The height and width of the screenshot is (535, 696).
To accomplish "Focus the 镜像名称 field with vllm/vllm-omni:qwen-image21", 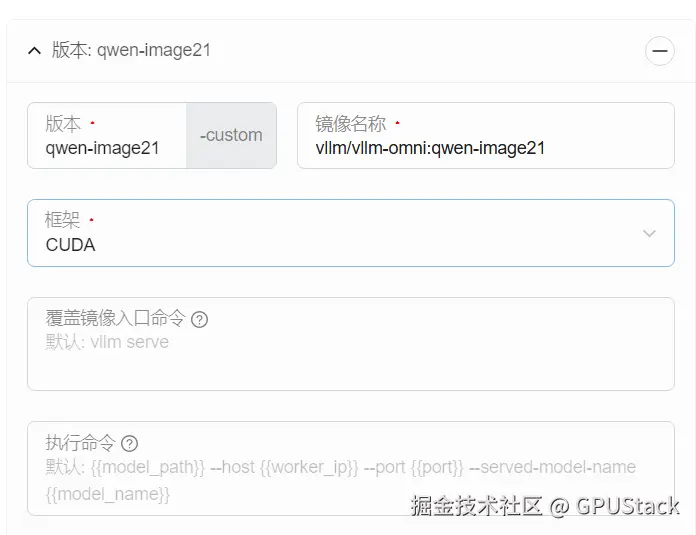I will (486, 135).
